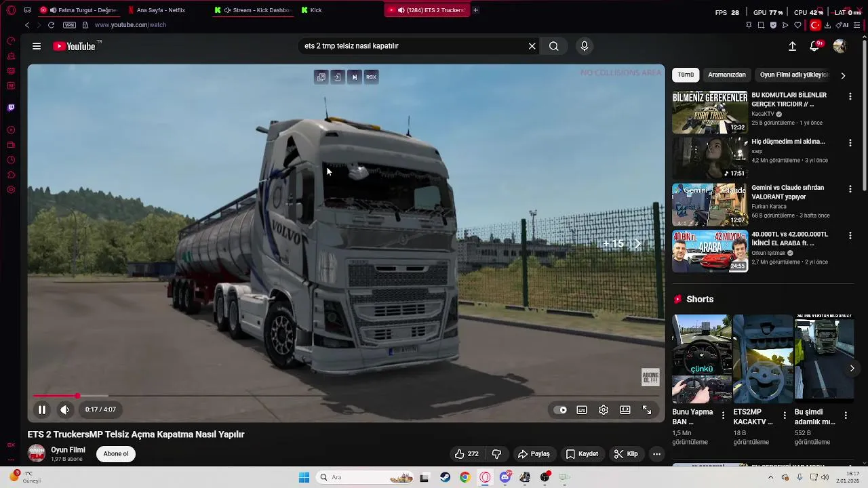Open the Windows Start menu

pos(304,477)
